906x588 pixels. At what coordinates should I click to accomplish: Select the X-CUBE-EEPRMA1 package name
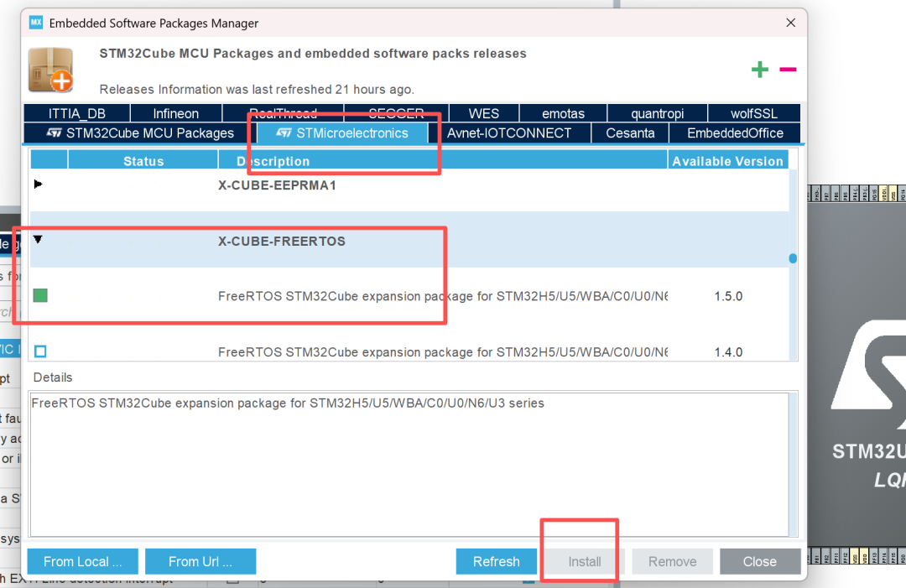click(277, 185)
